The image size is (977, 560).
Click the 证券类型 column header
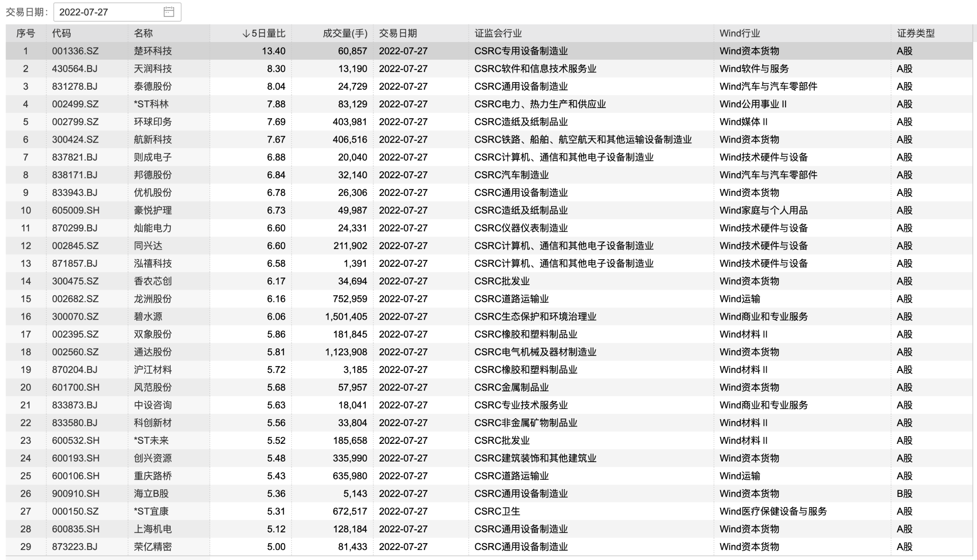coord(916,34)
